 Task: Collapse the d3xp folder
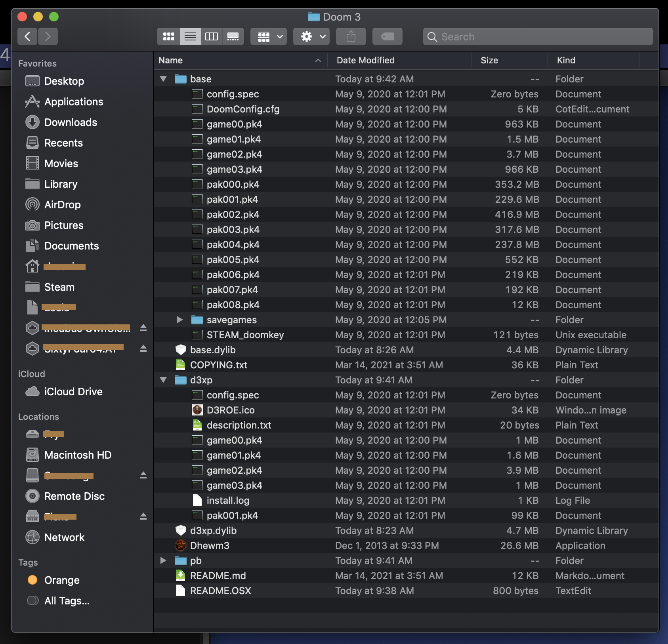click(x=163, y=380)
